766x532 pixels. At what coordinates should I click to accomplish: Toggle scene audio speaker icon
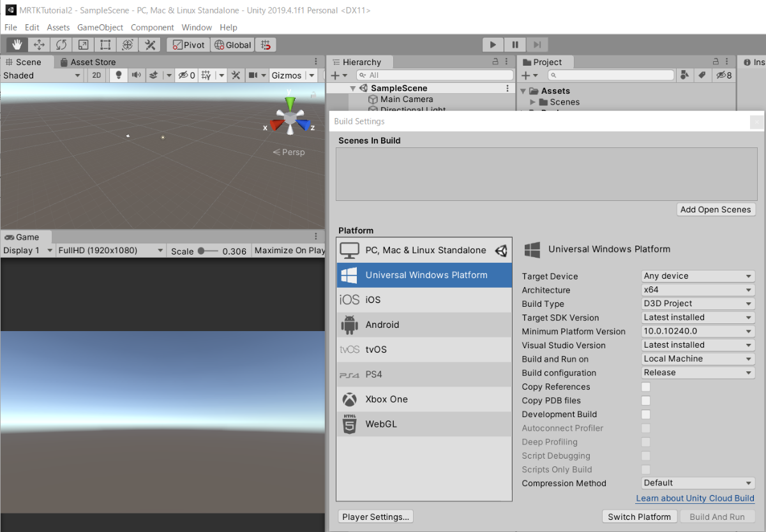pyautogui.click(x=136, y=75)
